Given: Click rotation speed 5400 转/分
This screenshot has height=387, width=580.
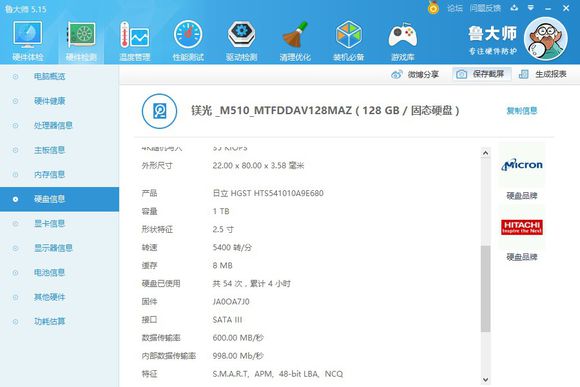Looking at the screenshot, I should tap(232, 248).
